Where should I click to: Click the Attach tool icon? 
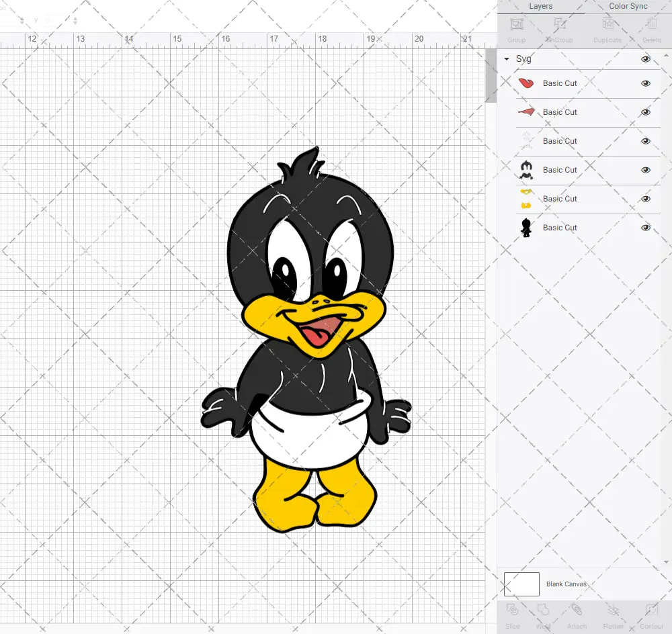[x=577, y=610]
